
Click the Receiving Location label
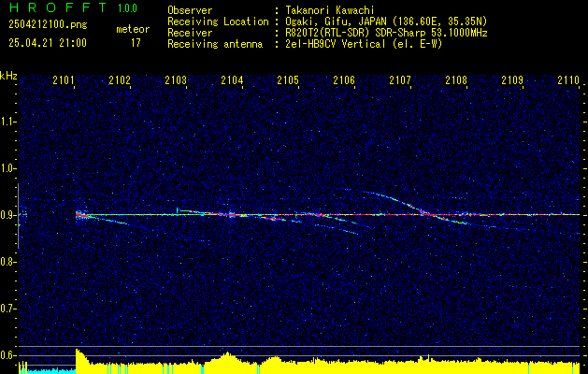point(218,22)
